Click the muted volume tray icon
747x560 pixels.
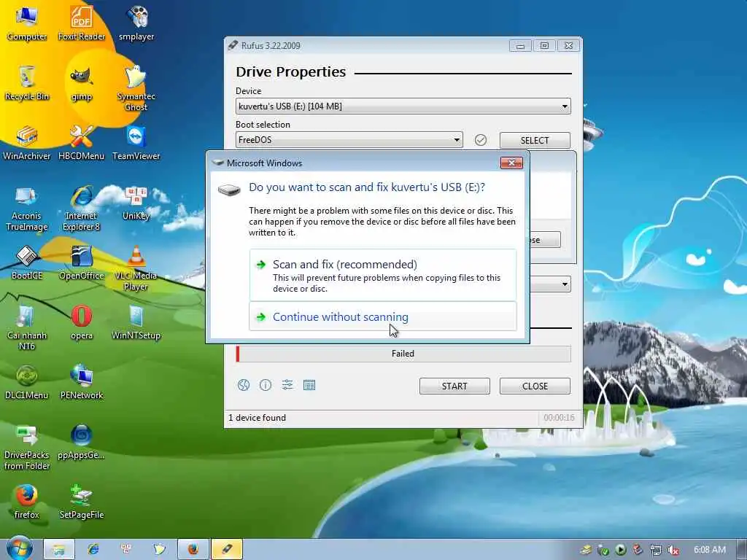(x=673, y=550)
